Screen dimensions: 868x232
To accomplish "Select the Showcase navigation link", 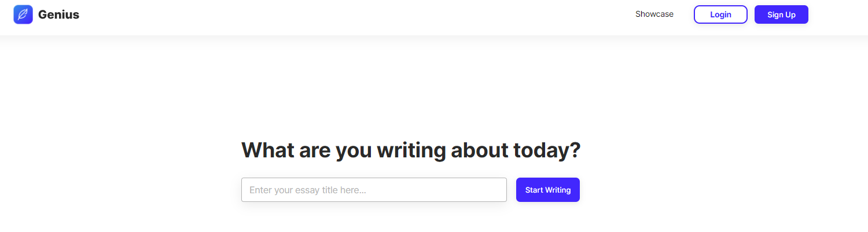I will coord(654,14).
